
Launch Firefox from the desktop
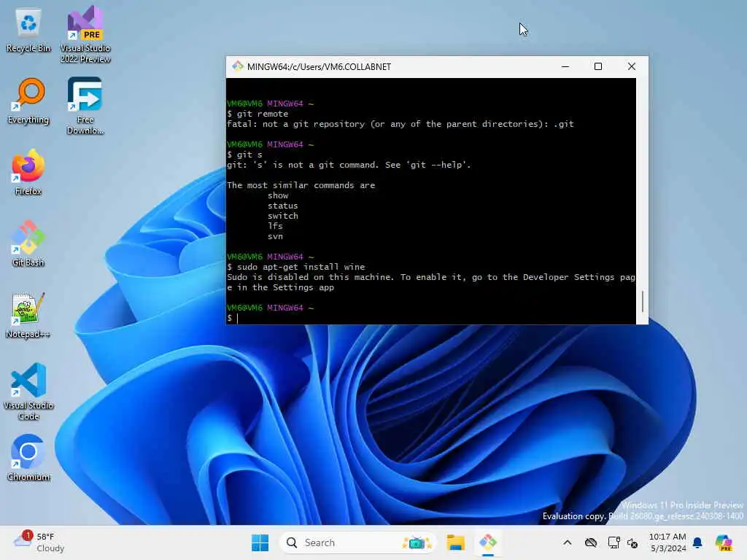tap(28, 172)
